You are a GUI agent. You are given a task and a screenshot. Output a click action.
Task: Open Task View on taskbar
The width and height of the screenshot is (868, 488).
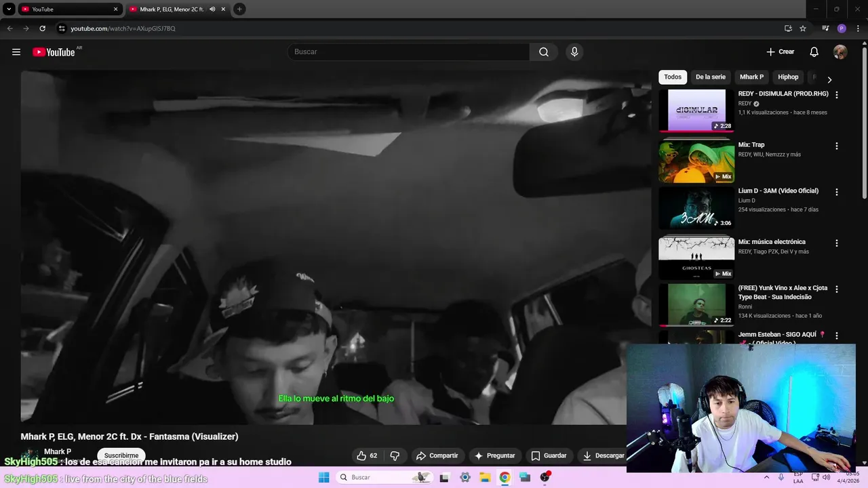point(444,477)
